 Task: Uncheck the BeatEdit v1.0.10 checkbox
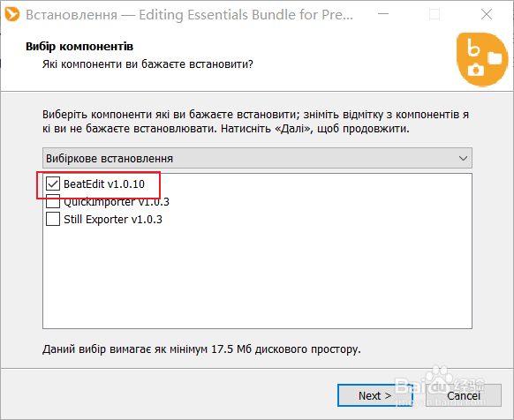(53, 184)
